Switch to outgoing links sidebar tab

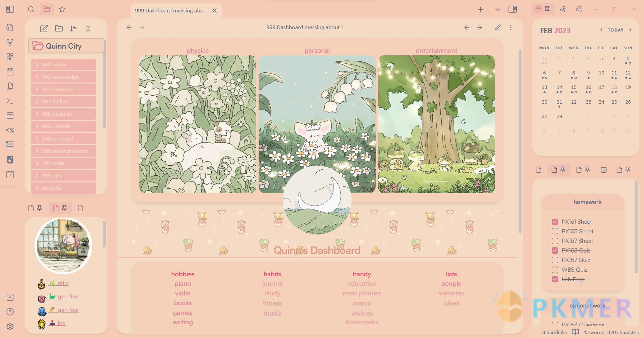(x=579, y=9)
